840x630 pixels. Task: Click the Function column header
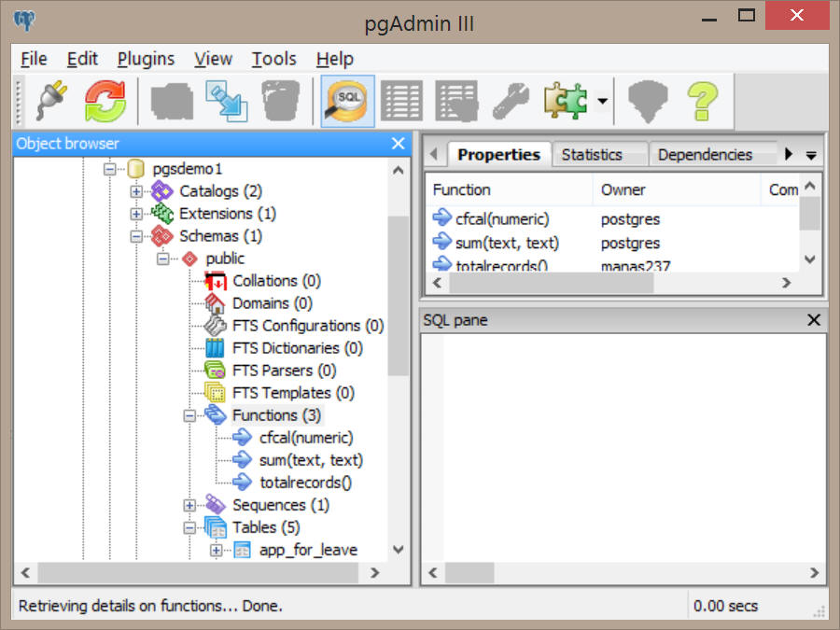tap(510, 189)
